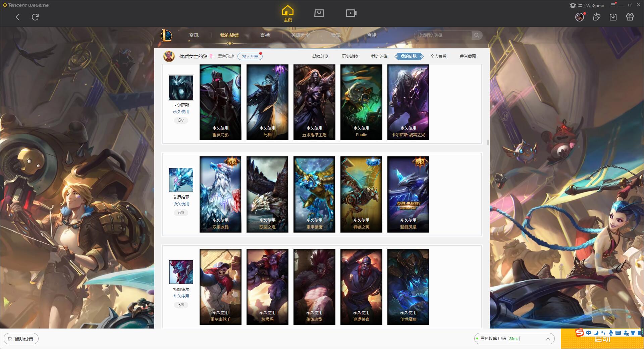Click the League of Legends logo
Viewport: 644px width, 349px height.
click(166, 35)
